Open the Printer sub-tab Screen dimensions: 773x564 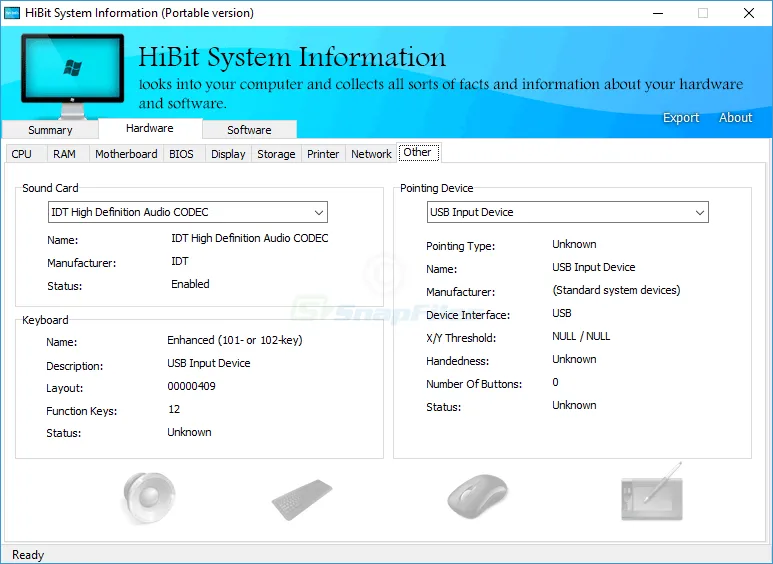tap(323, 154)
